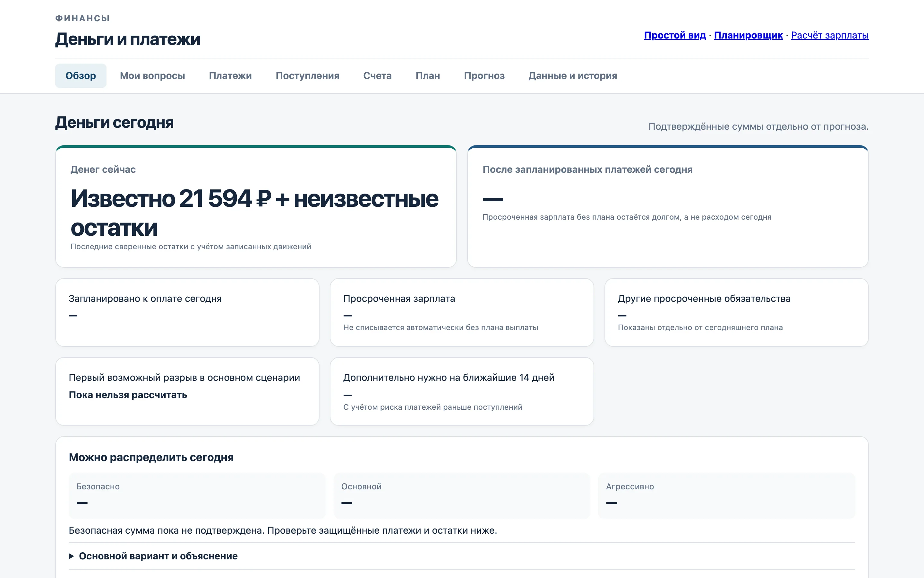924x578 pixels.
Task: Open the План tab
Action: click(428, 76)
